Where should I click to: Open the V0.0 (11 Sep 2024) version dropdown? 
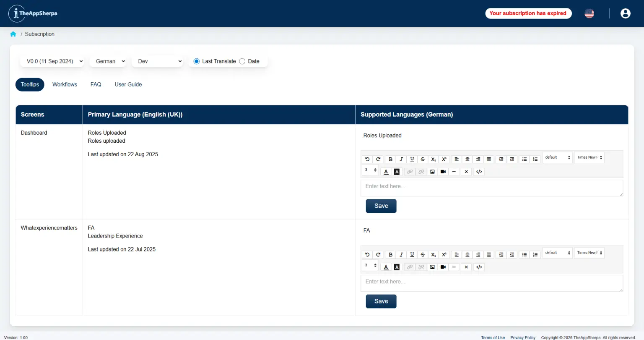(x=55, y=61)
